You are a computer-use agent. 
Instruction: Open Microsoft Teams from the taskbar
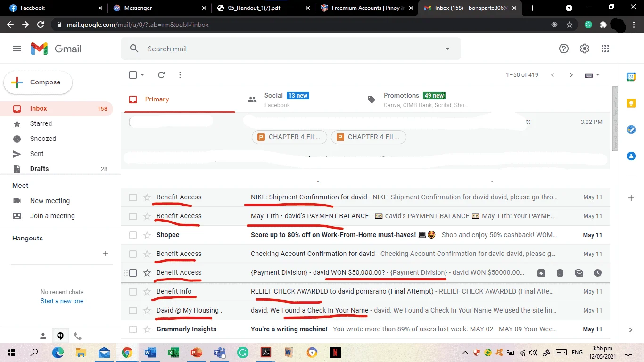(219, 352)
